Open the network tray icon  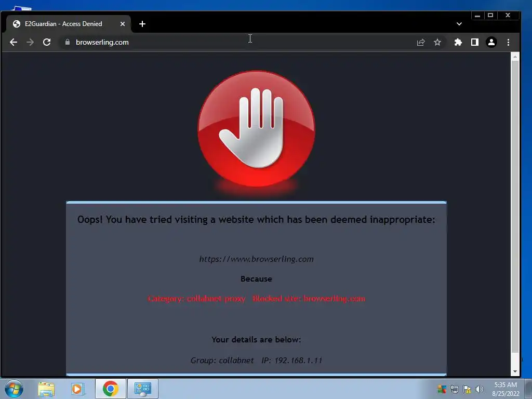(x=454, y=389)
